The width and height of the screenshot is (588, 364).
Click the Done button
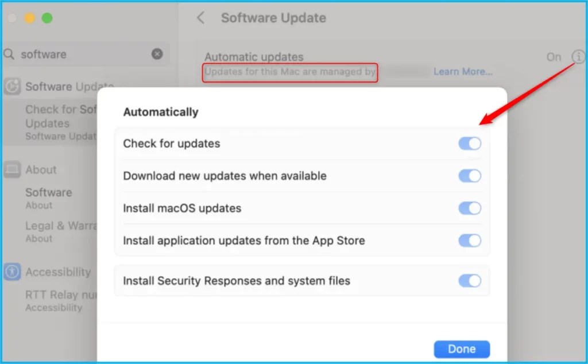pyautogui.click(x=461, y=348)
